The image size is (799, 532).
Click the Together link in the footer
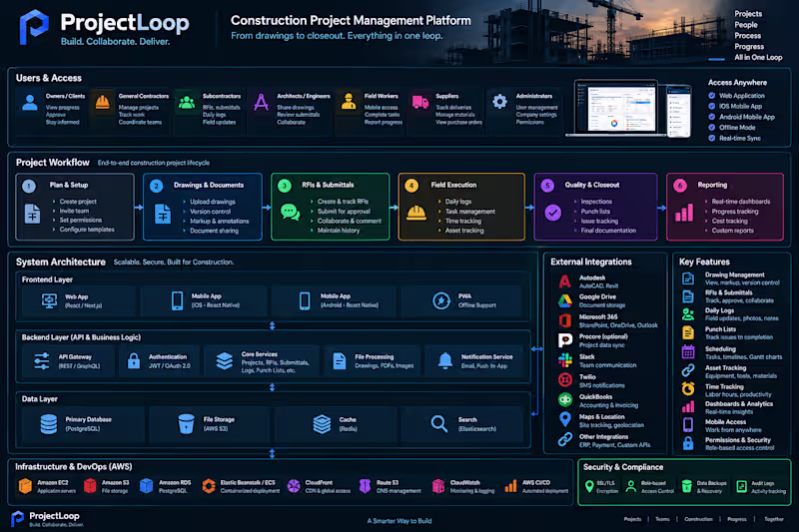point(774,519)
